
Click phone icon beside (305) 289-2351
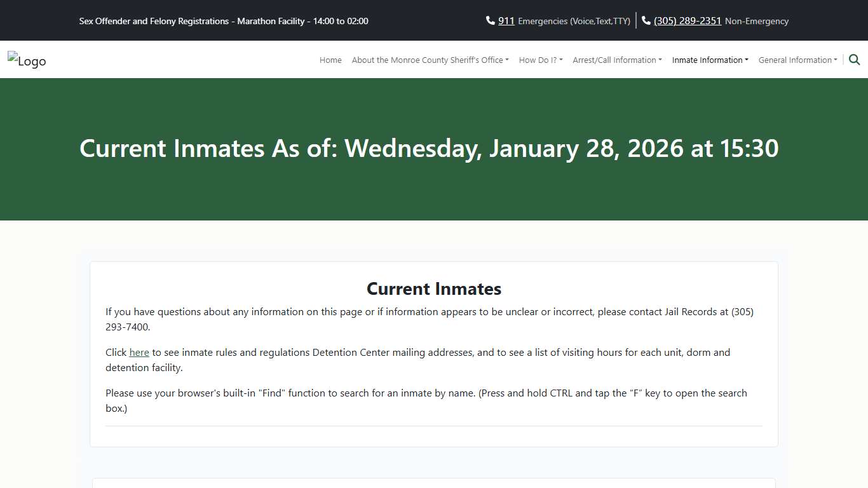click(x=646, y=21)
